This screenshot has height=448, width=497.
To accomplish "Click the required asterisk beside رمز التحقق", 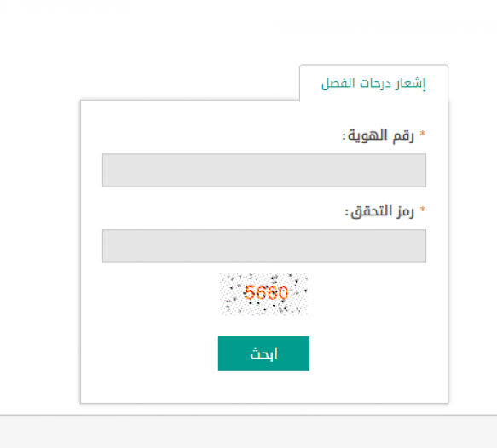I will point(422,210).
